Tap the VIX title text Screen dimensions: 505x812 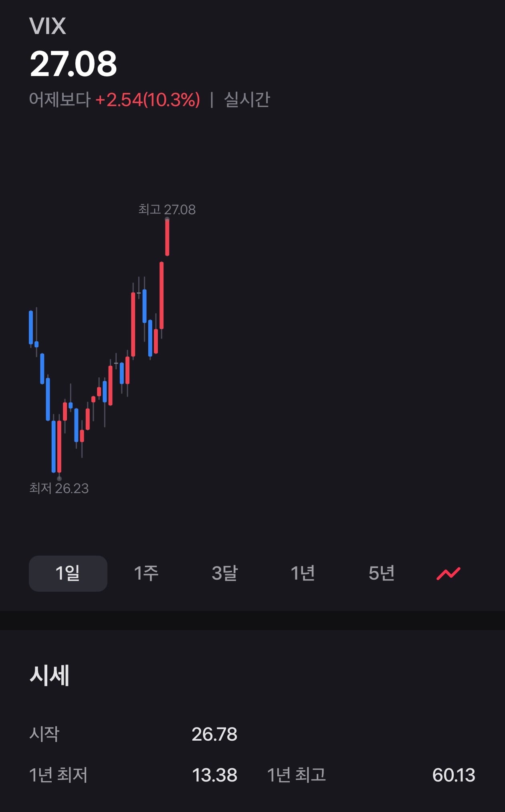(x=48, y=26)
